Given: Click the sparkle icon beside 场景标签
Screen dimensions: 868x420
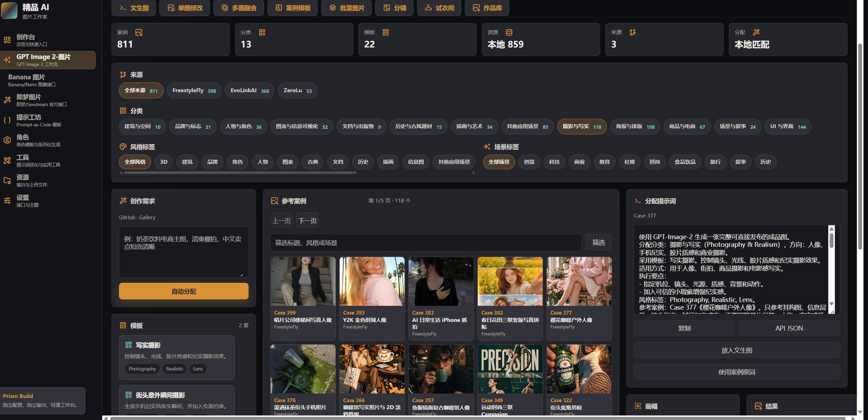Looking at the screenshot, I should click(487, 147).
